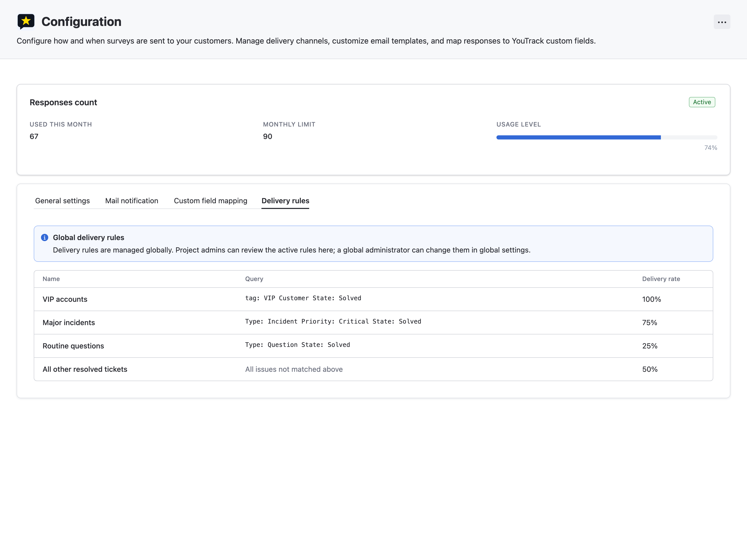The image size is (747, 560).
Task: Click the 50% delivery rate cell
Action: click(650, 369)
